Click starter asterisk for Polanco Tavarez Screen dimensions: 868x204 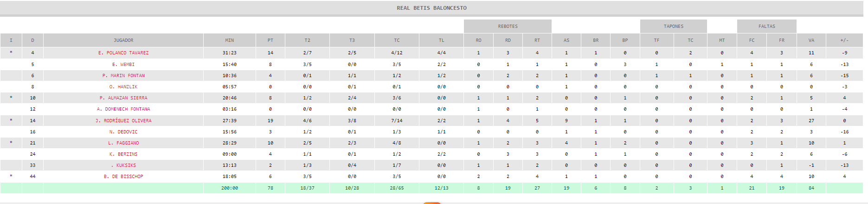tap(11, 53)
